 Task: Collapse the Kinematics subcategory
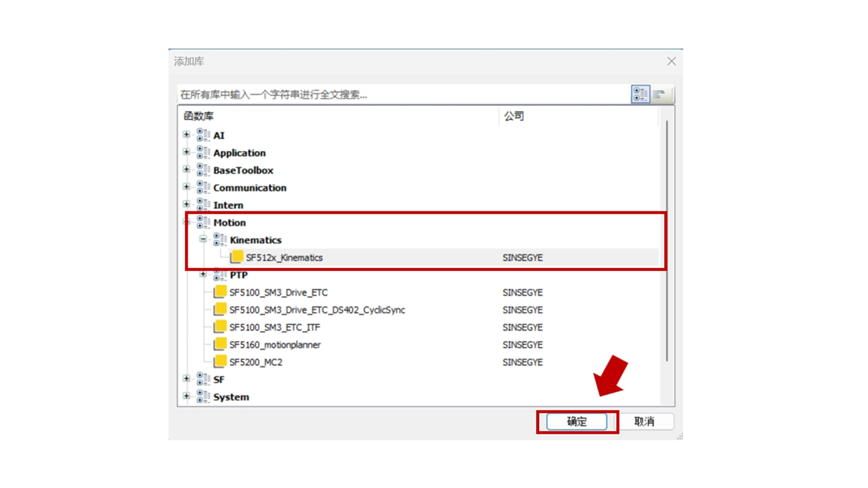click(x=203, y=239)
